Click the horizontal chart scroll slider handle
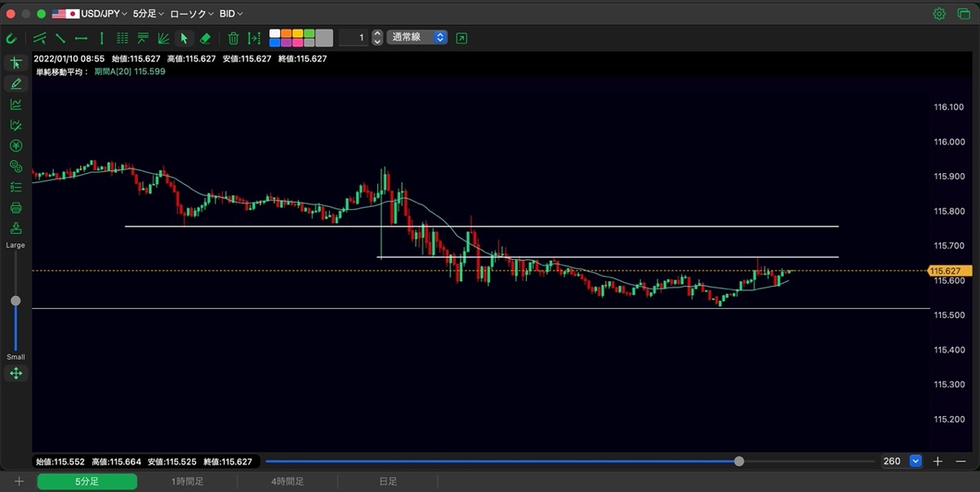This screenshot has height=492, width=980. (x=739, y=461)
